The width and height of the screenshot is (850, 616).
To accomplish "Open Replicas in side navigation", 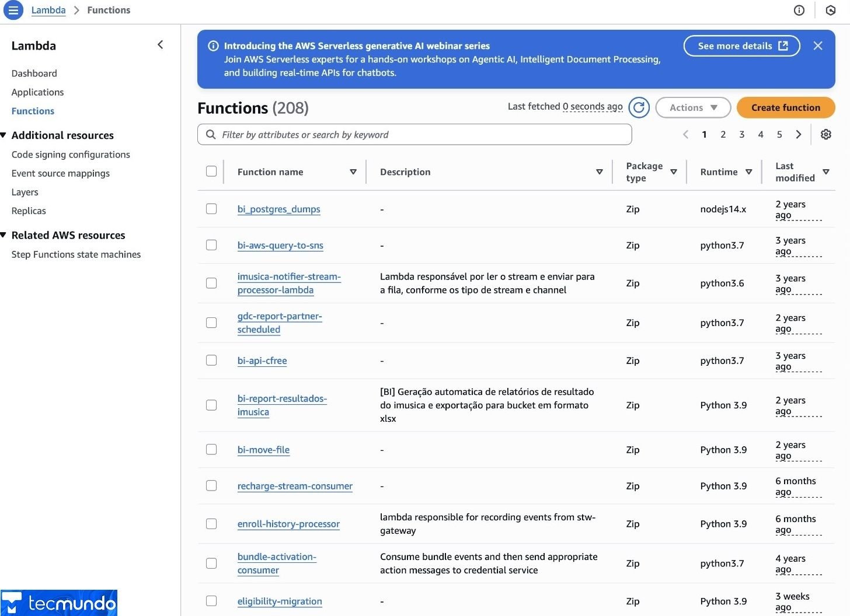I will pos(29,211).
